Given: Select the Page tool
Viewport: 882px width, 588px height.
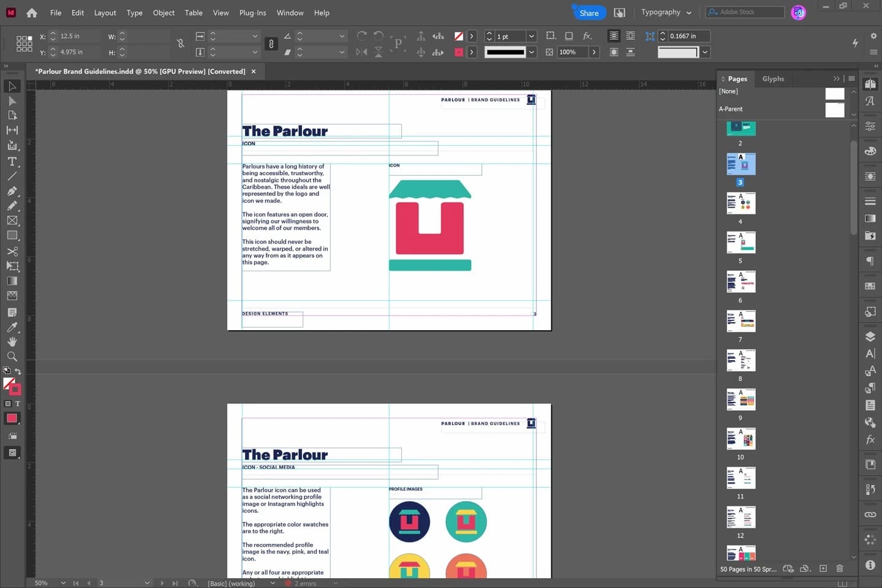Looking at the screenshot, I should tap(12, 115).
